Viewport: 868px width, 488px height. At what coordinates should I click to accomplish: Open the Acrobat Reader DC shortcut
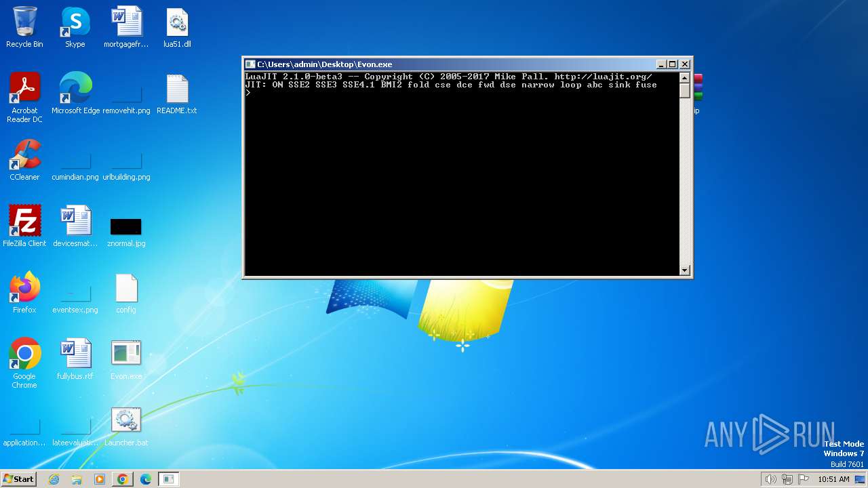(x=24, y=98)
